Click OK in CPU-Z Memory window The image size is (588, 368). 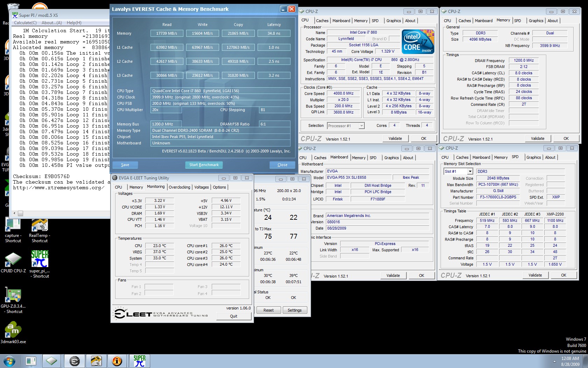tap(566, 138)
